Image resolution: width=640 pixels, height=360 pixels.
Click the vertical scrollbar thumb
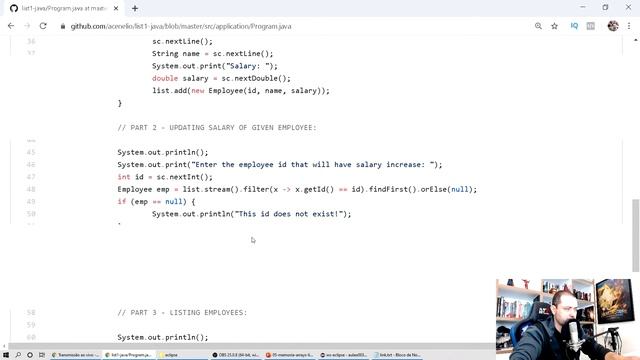[x=636, y=235]
